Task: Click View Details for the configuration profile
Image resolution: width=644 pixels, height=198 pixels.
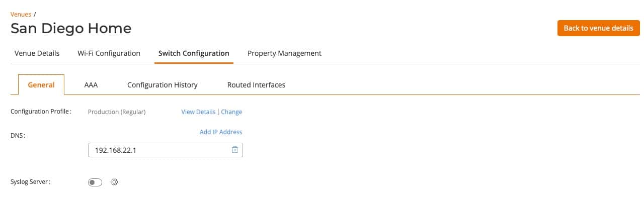Action: [x=198, y=112]
